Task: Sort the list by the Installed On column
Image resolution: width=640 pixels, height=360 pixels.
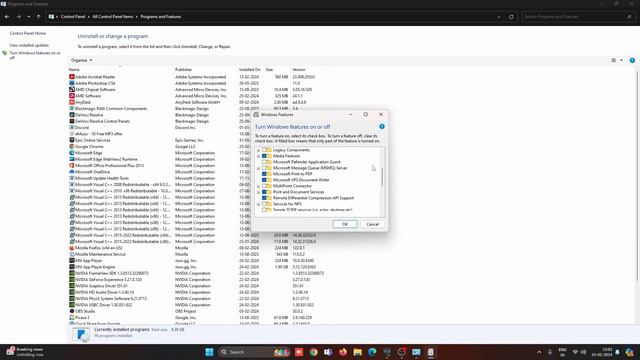Action: click(x=249, y=70)
